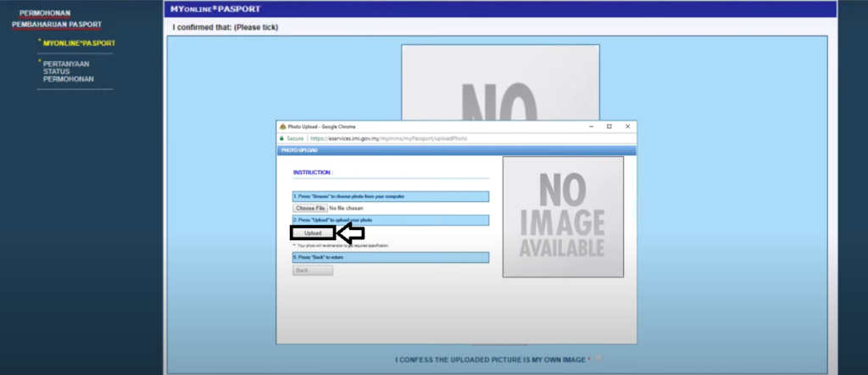868x375 pixels.
Task: Click the Choose File button
Action: pyautogui.click(x=310, y=208)
